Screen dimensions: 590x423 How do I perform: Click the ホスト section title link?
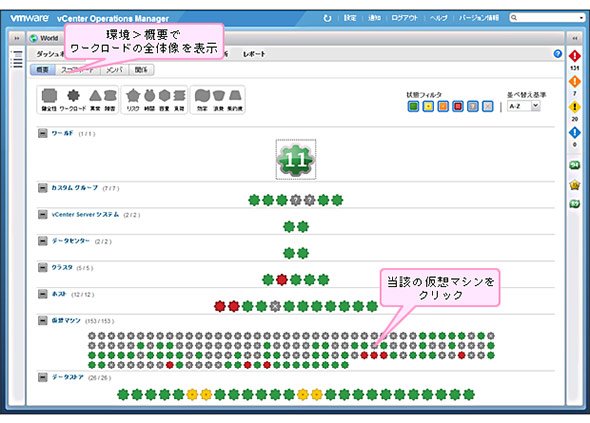pyautogui.click(x=59, y=294)
